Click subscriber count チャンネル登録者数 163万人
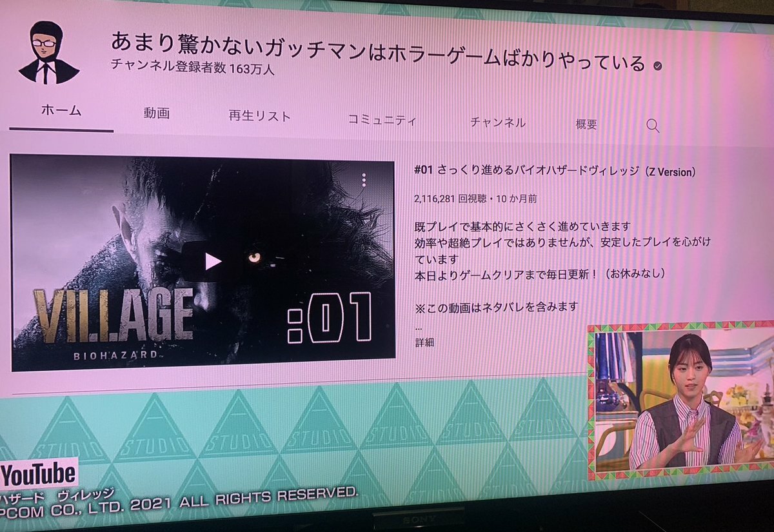Screen dimensions: 774x532 tap(193, 66)
